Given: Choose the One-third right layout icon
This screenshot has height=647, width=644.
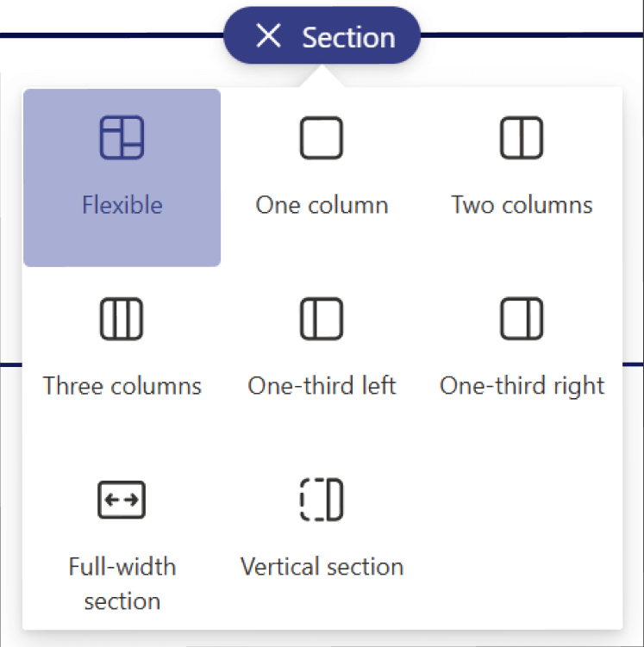Looking at the screenshot, I should point(522,320).
